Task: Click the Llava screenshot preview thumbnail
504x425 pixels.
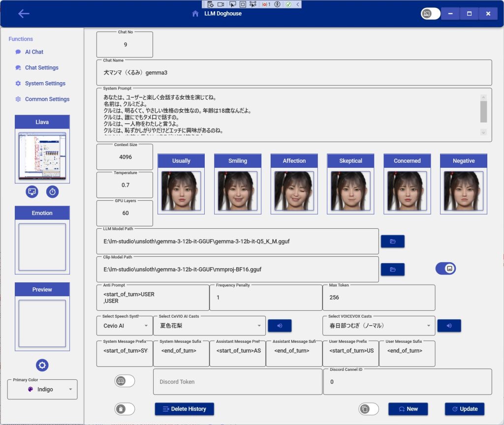Action: tap(42, 156)
